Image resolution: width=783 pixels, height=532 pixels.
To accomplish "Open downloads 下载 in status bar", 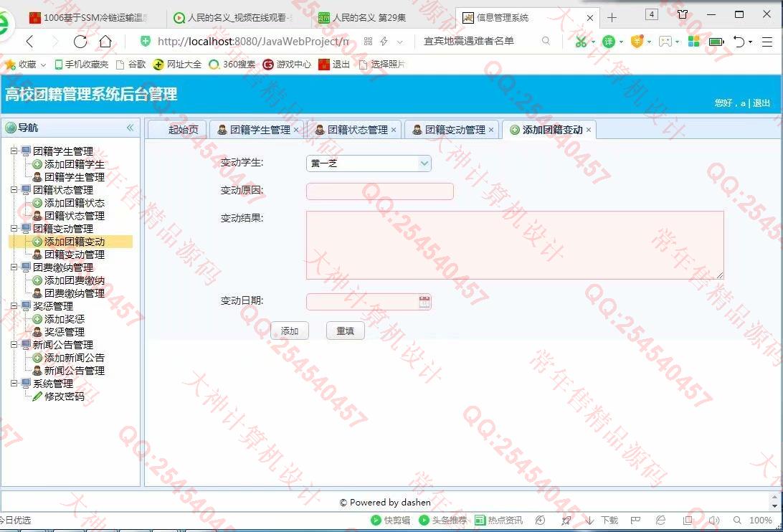I will click(602, 520).
